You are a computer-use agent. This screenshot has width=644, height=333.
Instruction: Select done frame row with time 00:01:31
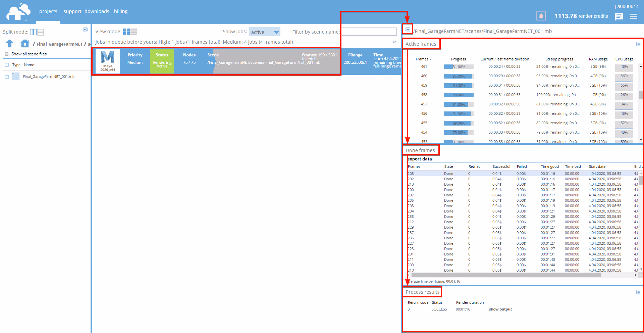523,254
